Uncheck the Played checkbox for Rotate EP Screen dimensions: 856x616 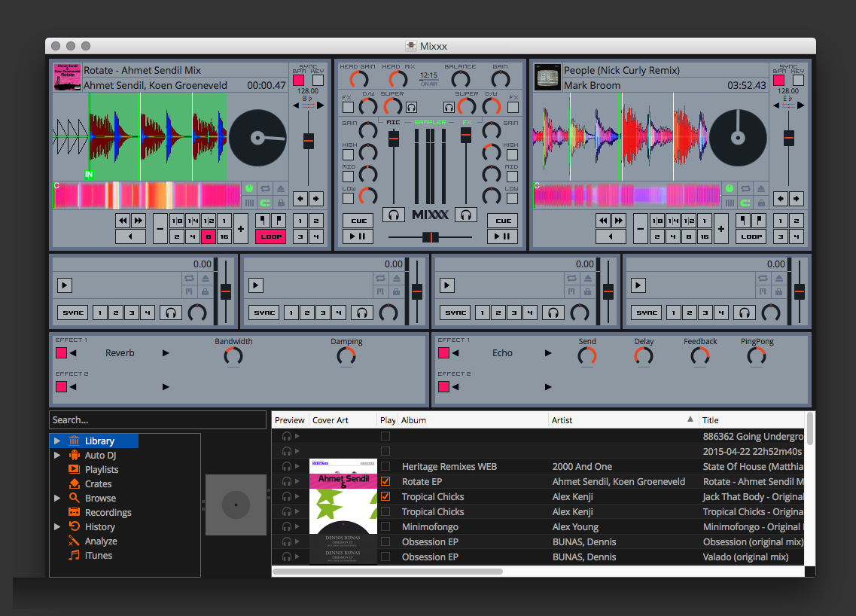pos(385,481)
